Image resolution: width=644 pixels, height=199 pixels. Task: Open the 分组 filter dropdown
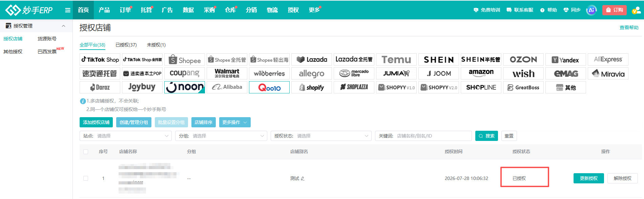[221, 136]
